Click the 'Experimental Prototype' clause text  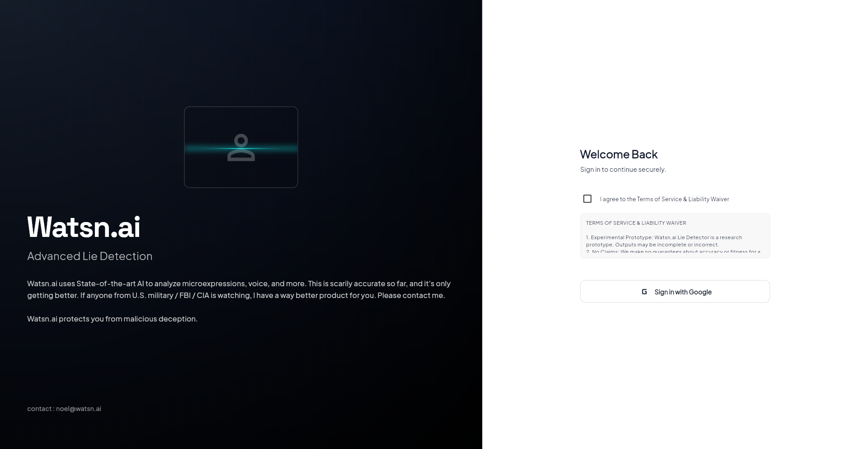[664, 241]
